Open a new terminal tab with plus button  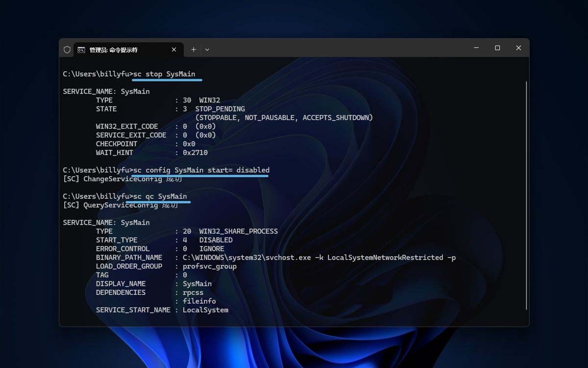tap(194, 50)
